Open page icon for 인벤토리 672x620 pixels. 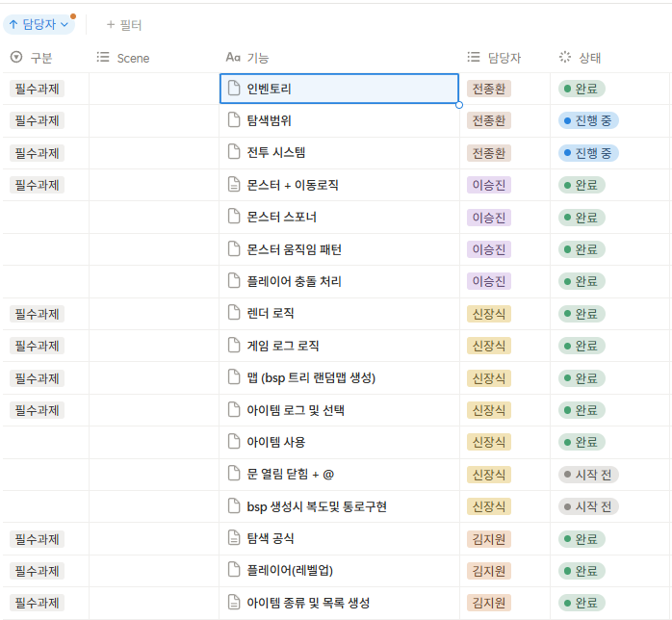[x=234, y=89]
